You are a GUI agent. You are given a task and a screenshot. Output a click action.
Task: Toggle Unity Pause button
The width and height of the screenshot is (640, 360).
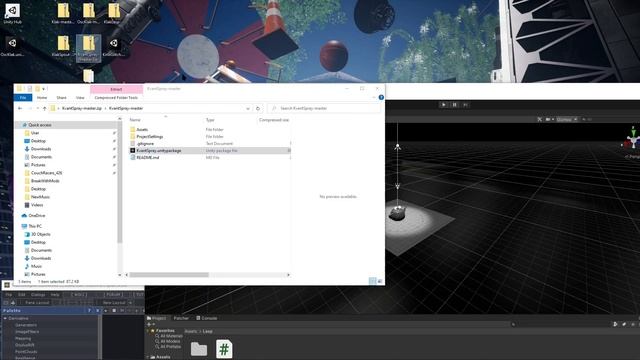[x=454, y=105]
